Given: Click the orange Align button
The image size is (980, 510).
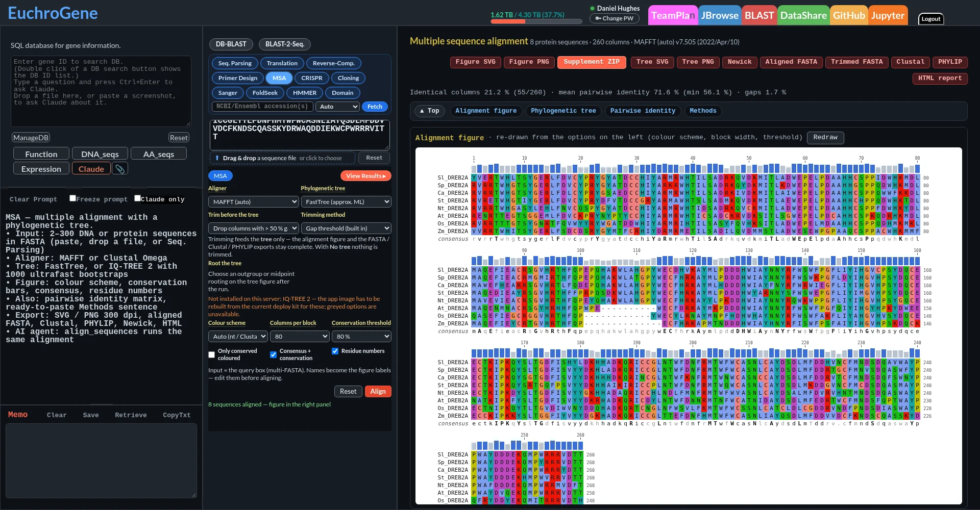Looking at the screenshot, I should (378, 391).
